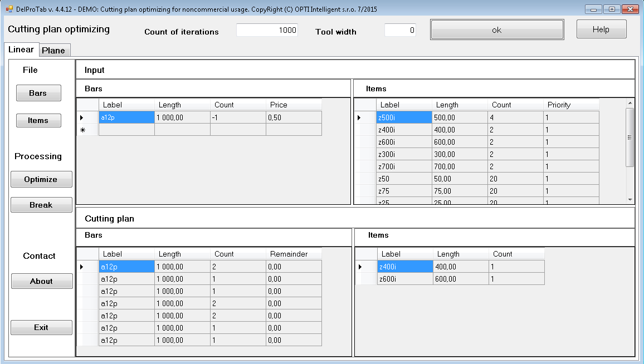Screen dimensions: 644x364
Task: Select input Bars Count cell -1
Action: pyautogui.click(x=238, y=117)
